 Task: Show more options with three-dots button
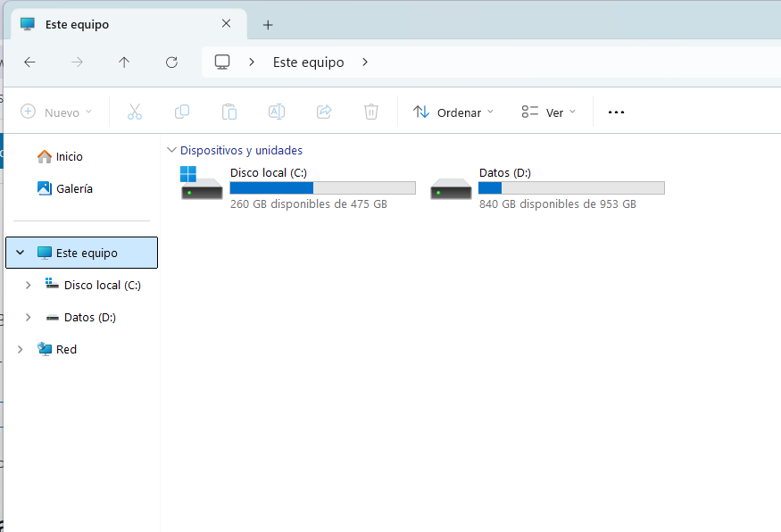[616, 112]
